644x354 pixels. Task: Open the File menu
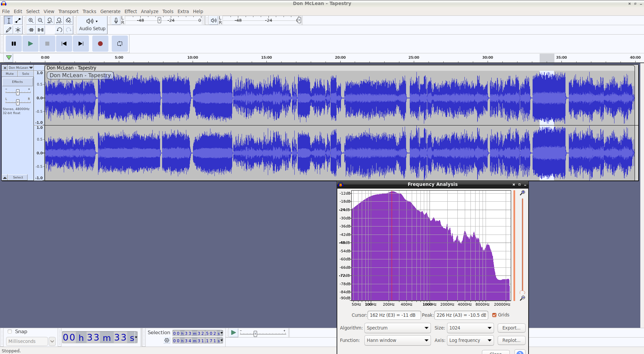pos(6,11)
